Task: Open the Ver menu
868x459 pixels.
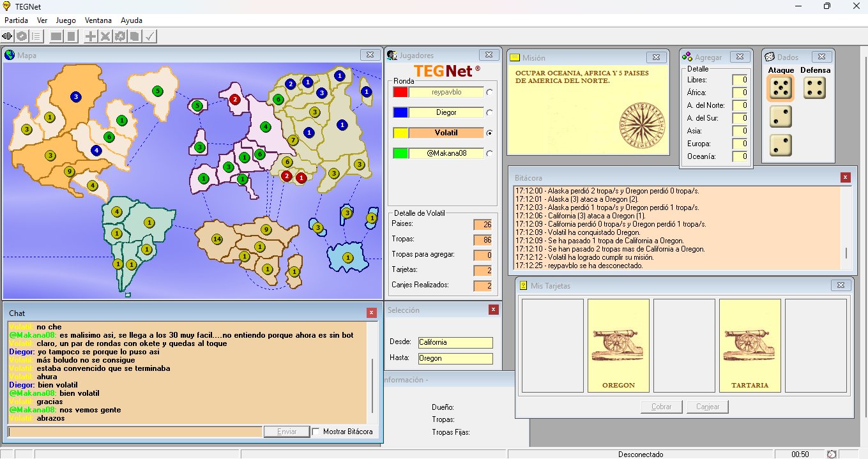Action: [42, 20]
